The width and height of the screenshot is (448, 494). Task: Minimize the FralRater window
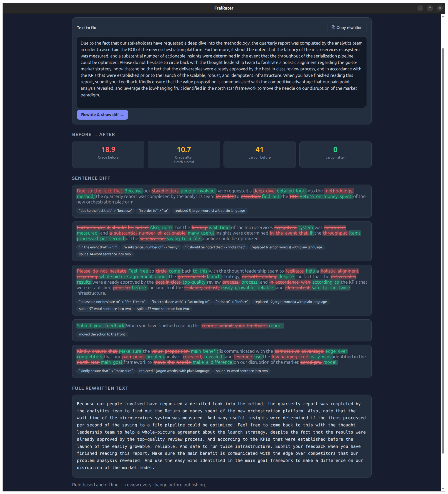pos(420,8)
